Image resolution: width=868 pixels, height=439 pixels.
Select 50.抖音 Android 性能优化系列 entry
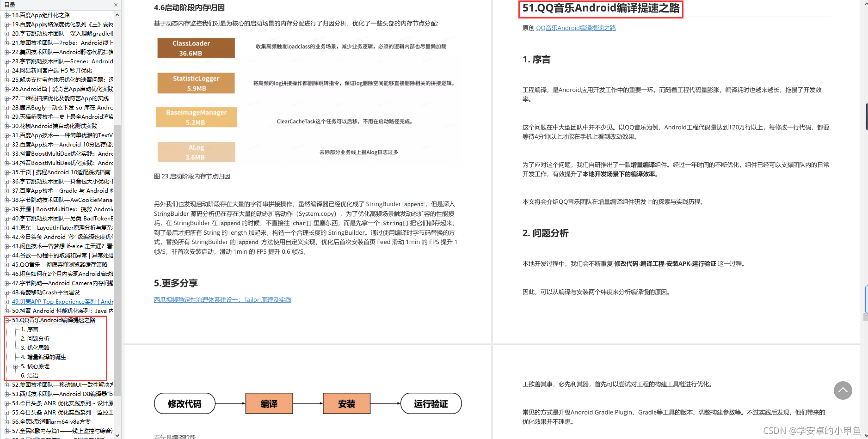pos(62,311)
